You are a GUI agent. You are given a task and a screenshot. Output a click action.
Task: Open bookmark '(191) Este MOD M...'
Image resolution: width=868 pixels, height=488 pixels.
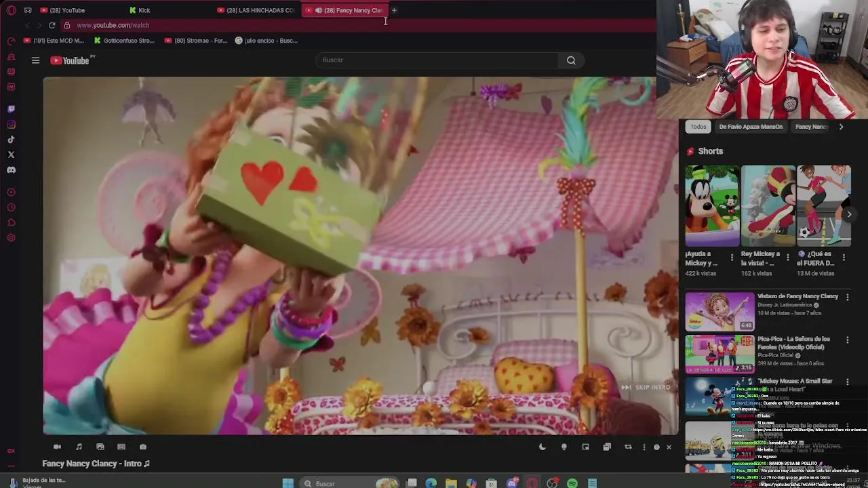[x=54, y=41]
